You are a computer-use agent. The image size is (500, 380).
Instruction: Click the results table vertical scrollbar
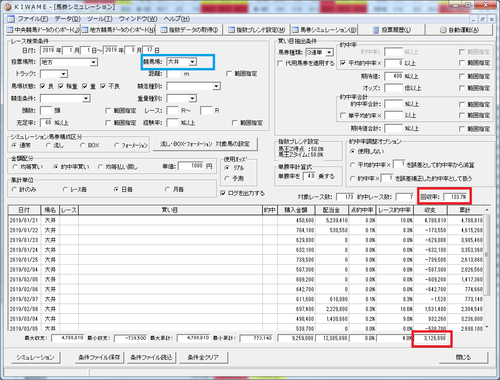click(x=487, y=269)
